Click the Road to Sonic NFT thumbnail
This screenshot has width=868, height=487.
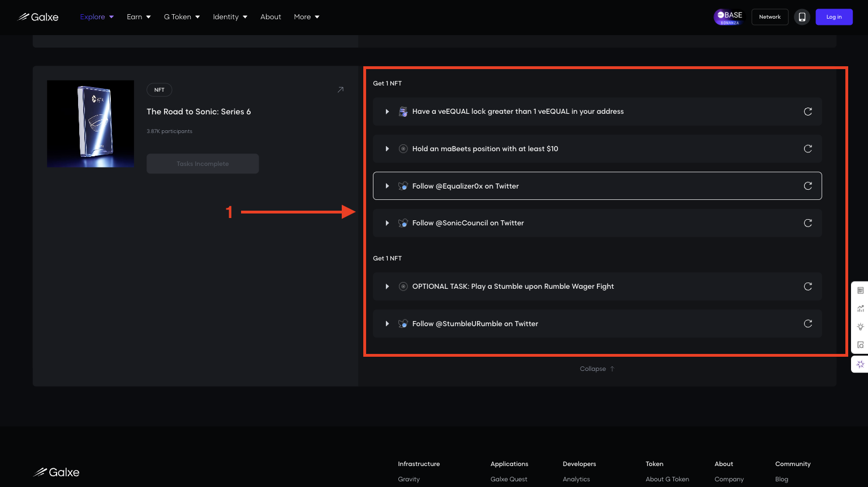90,123
